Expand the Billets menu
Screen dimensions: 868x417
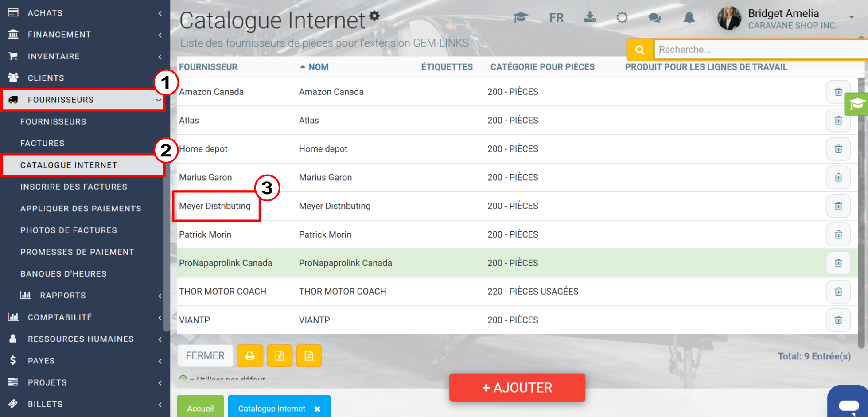(85, 404)
